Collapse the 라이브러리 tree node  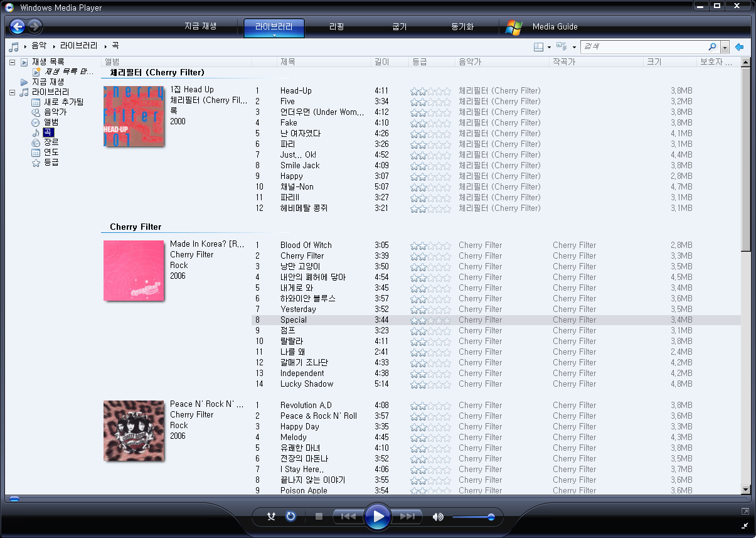(x=12, y=92)
